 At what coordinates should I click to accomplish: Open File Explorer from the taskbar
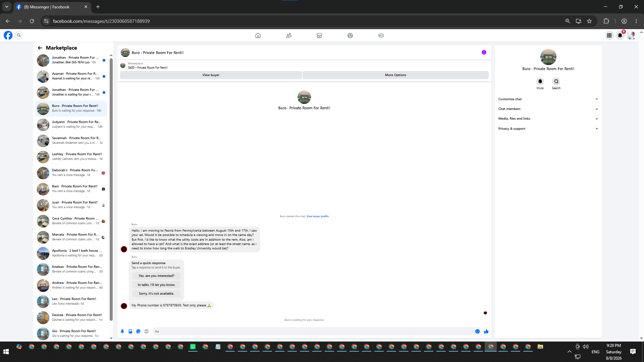(540, 347)
